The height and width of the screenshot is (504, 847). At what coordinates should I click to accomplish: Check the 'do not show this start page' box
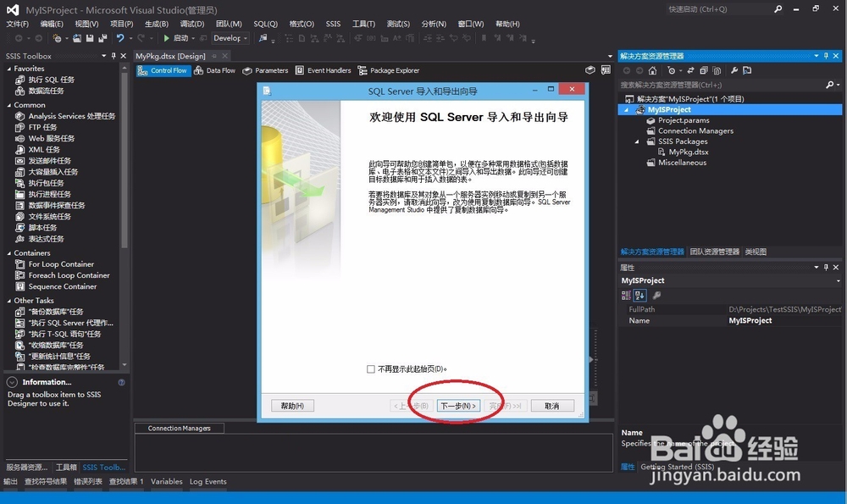371,369
